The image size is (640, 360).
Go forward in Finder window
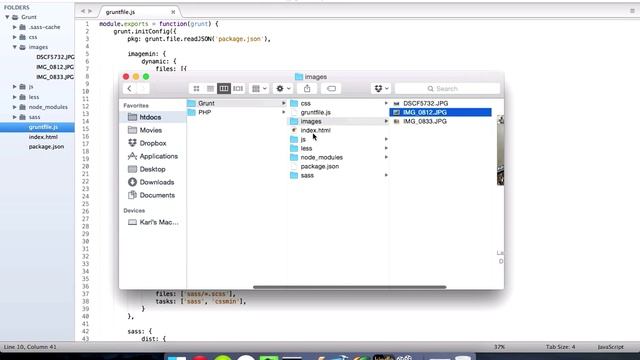(143, 89)
